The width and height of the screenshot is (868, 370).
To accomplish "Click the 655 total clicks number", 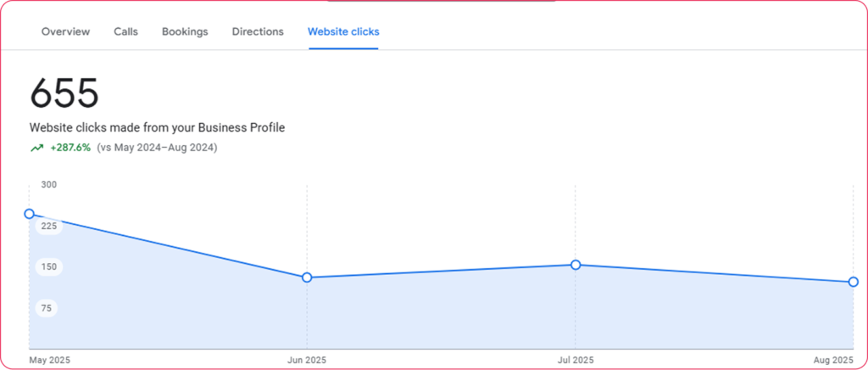I will click(x=64, y=93).
